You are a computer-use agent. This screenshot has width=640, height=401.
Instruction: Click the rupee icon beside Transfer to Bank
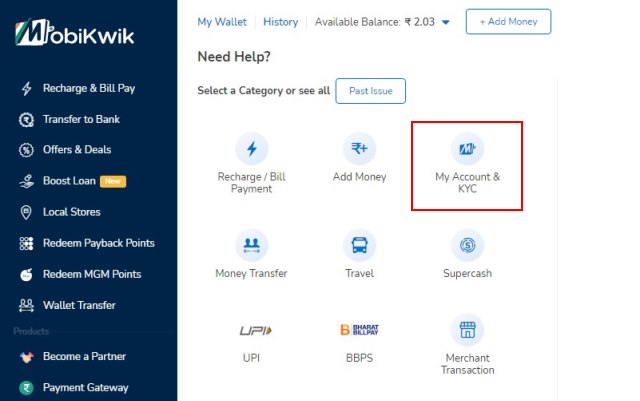(27, 120)
